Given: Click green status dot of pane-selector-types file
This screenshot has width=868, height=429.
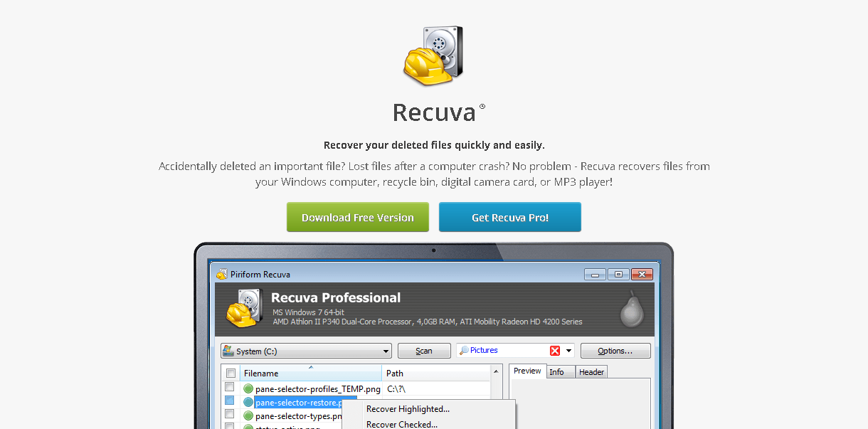Looking at the screenshot, I should pyautogui.click(x=248, y=415).
